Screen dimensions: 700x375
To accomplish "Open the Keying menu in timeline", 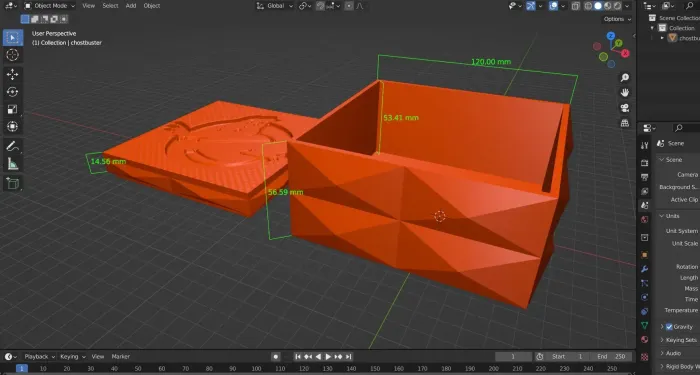I will point(72,357).
